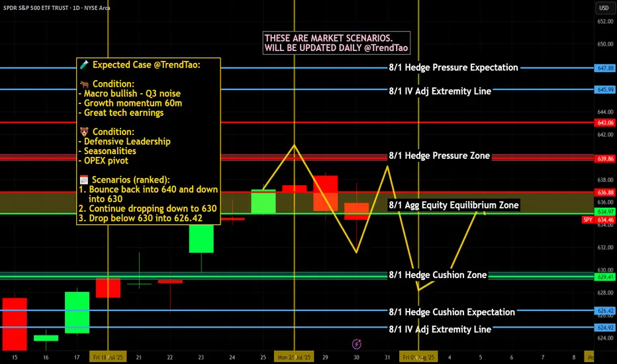Click the upper 8/1 IV Adj Extremity Line label

tap(440, 91)
